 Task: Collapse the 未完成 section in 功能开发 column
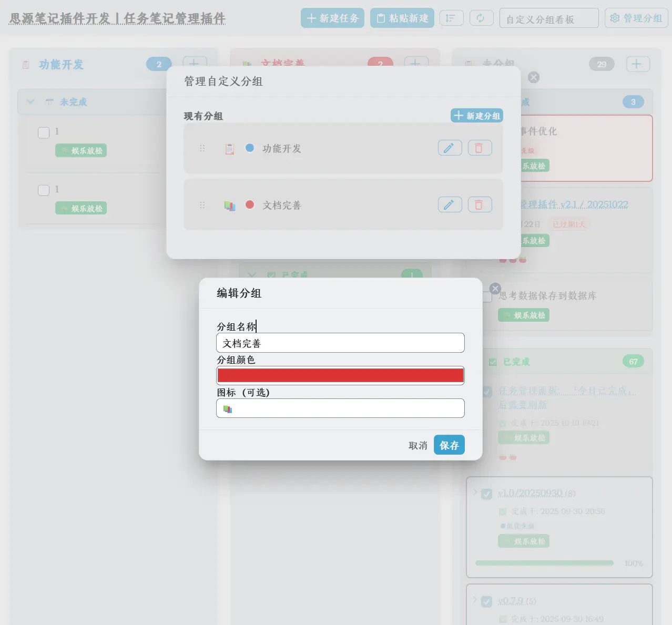pos(30,101)
